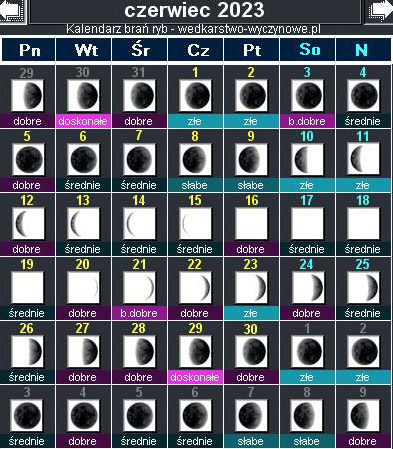Select the moon icon for June 1
This screenshot has height=449, width=393.
pos(195,95)
